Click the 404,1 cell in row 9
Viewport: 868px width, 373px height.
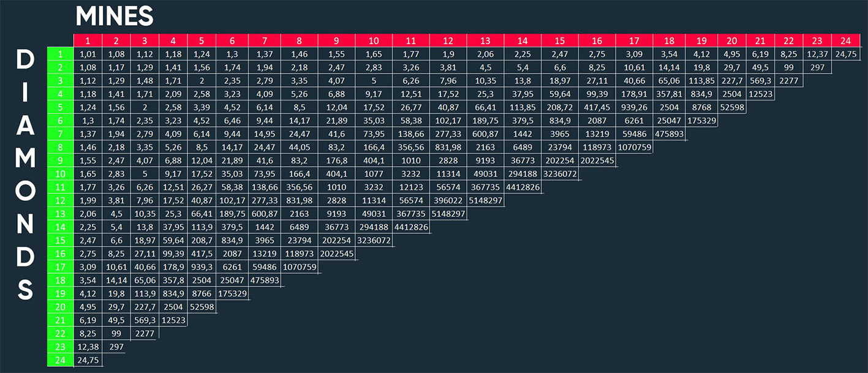click(374, 160)
